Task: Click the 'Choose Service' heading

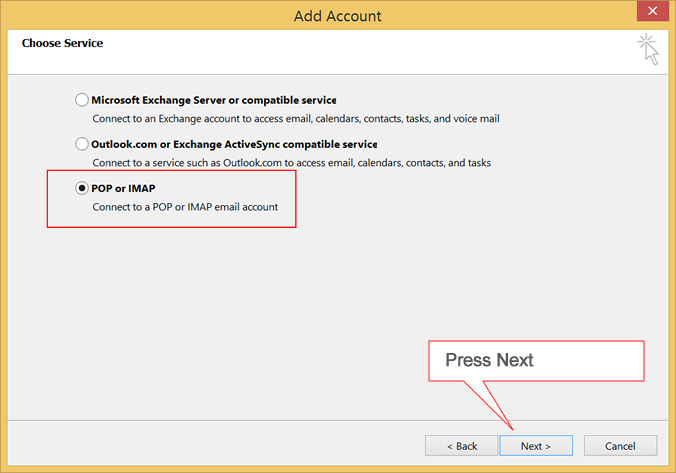Action: pos(63,43)
